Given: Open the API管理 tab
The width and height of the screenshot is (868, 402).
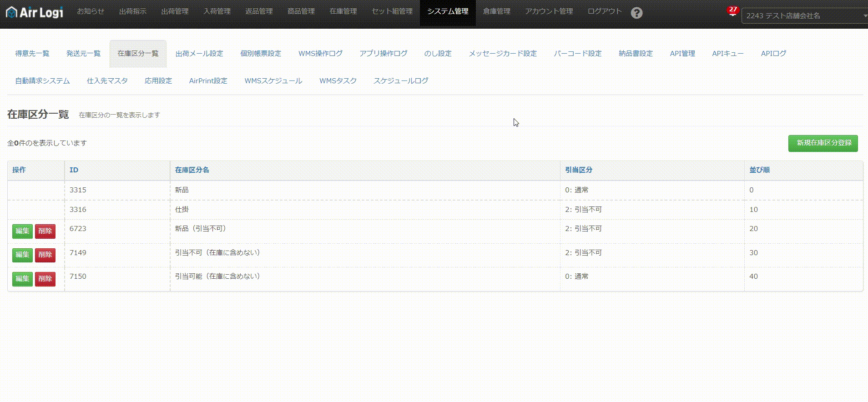Looking at the screenshot, I should (x=682, y=54).
